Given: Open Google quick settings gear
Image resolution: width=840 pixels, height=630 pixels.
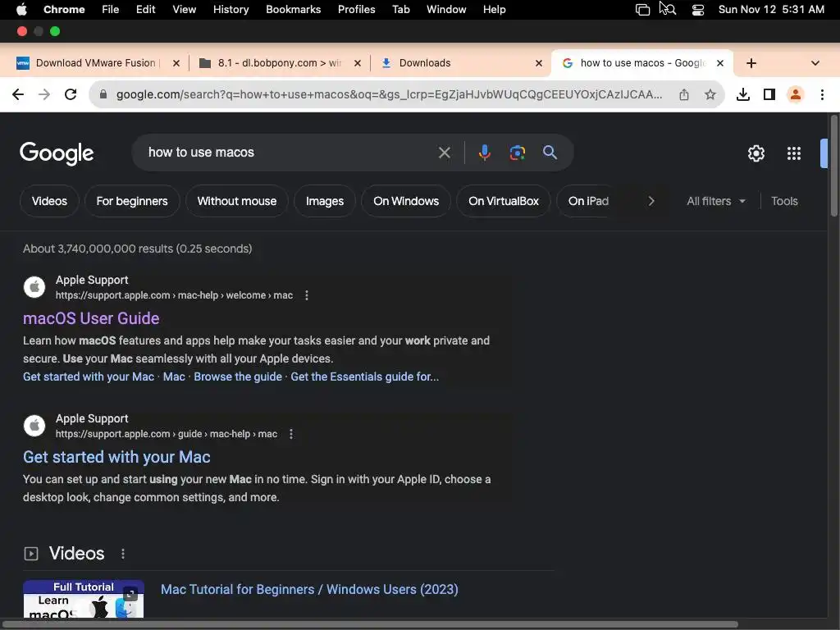Looking at the screenshot, I should (756, 153).
